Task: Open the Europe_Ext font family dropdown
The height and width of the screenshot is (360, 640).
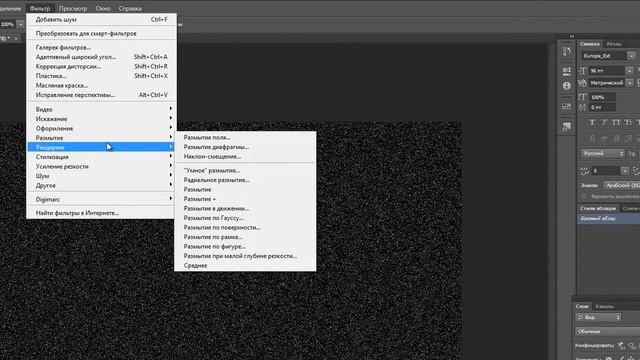Action: point(631,56)
